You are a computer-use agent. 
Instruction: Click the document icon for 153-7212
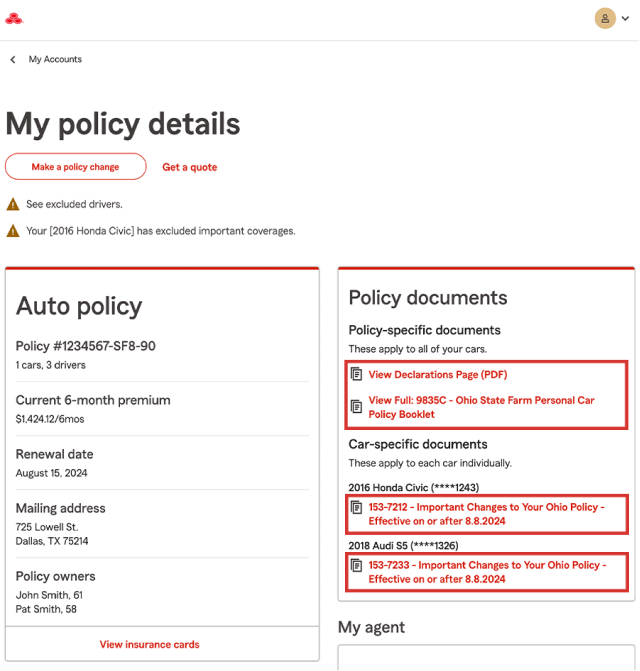(357, 508)
